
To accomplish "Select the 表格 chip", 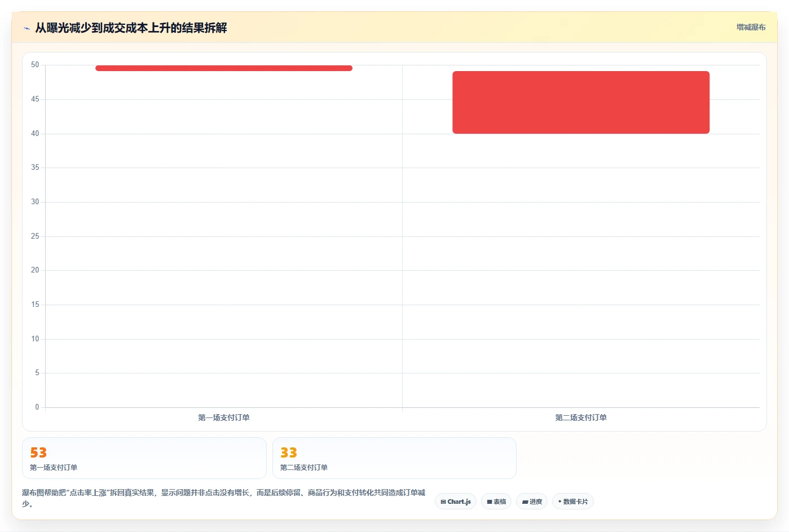I will coord(496,502).
